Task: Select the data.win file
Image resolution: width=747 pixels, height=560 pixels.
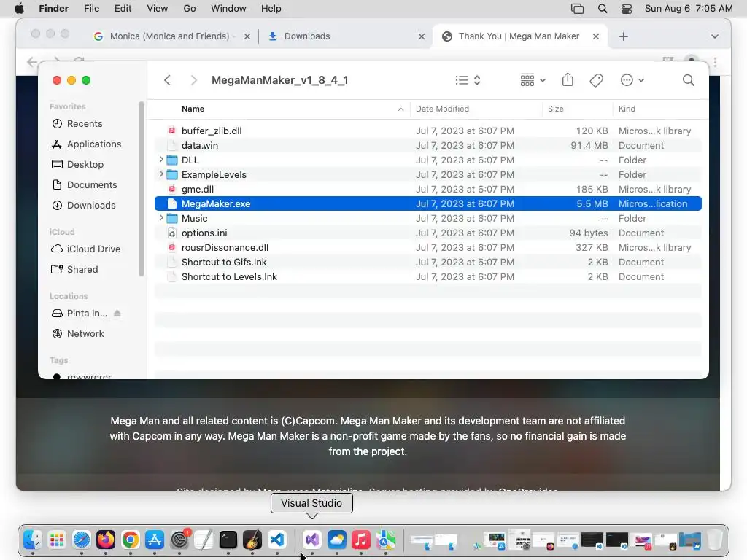Action: (x=427, y=145)
